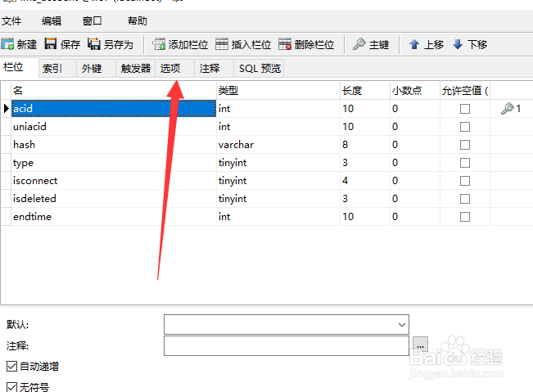Select the acid field name cell

(x=114, y=108)
